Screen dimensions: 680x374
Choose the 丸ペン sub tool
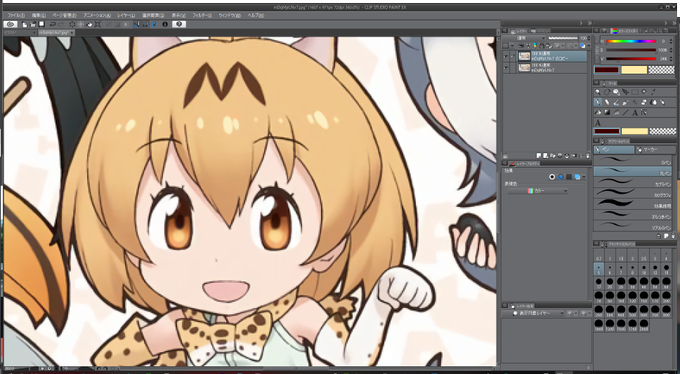(x=633, y=171)
